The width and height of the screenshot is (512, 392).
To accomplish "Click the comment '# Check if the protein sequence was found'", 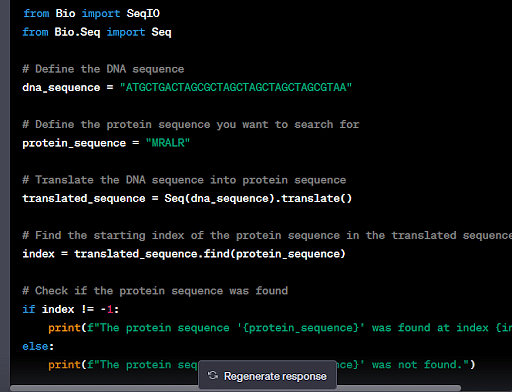I will coord(155,291).
